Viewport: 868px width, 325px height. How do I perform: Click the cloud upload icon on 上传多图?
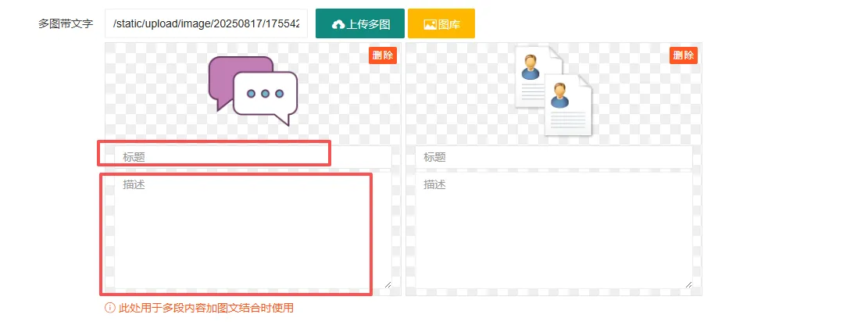tap(338, 24)
